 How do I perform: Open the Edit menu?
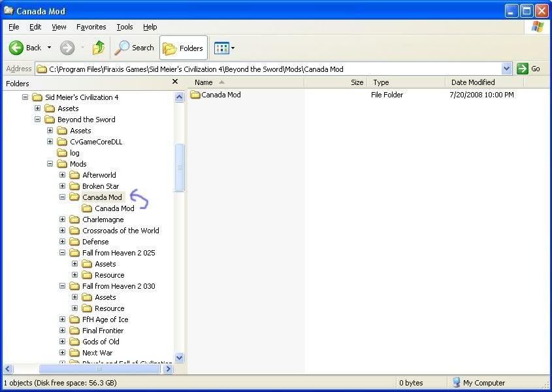pos(35,27)
